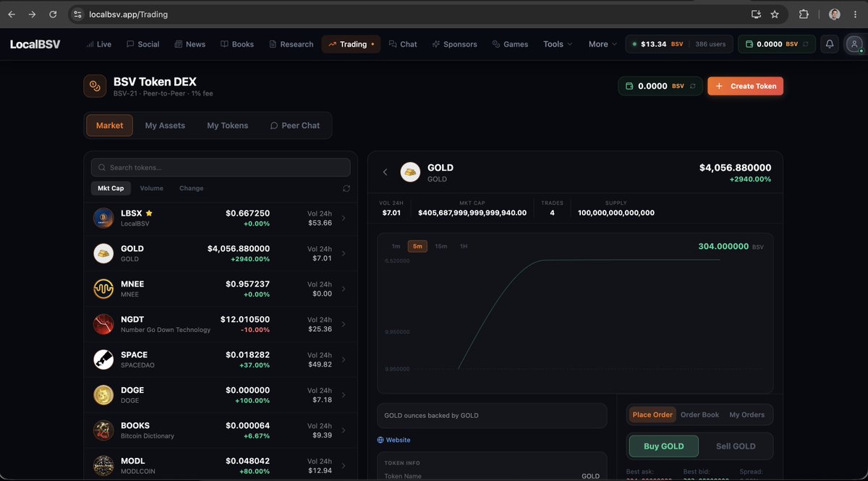This screenshot has width=868, height=481.
Task: Expand the NGDT row chevron
Action: (344, 324)
